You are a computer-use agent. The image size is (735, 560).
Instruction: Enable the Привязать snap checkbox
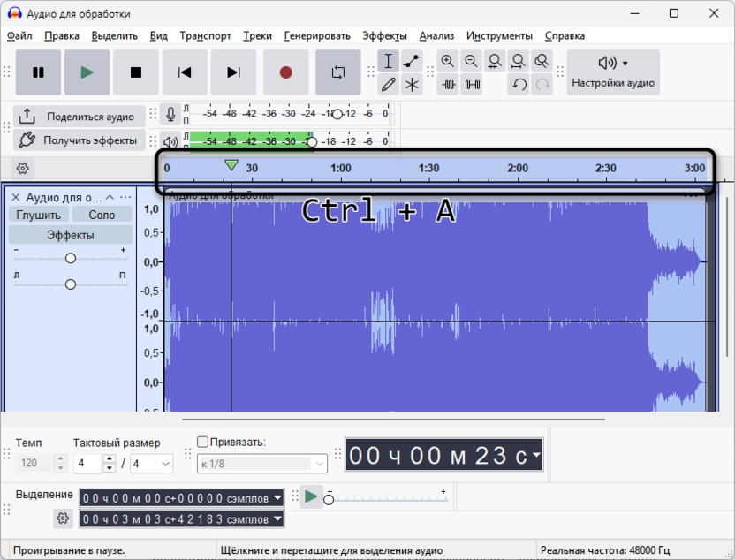202,442
